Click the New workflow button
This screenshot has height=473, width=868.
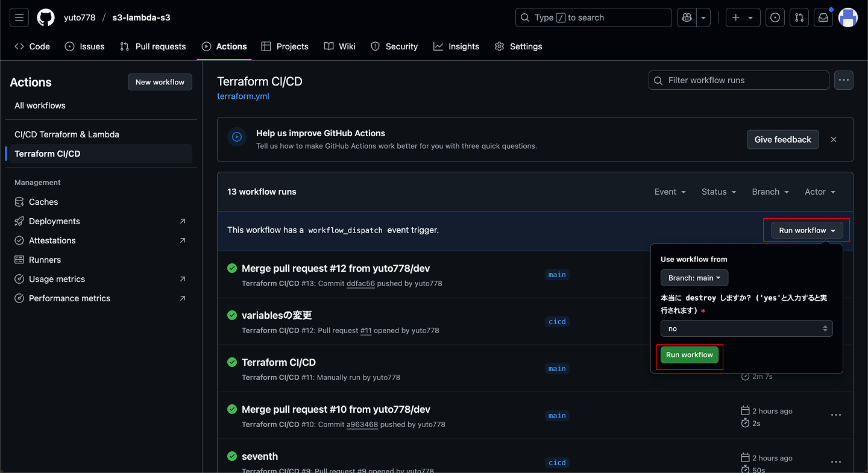(160, 82)
